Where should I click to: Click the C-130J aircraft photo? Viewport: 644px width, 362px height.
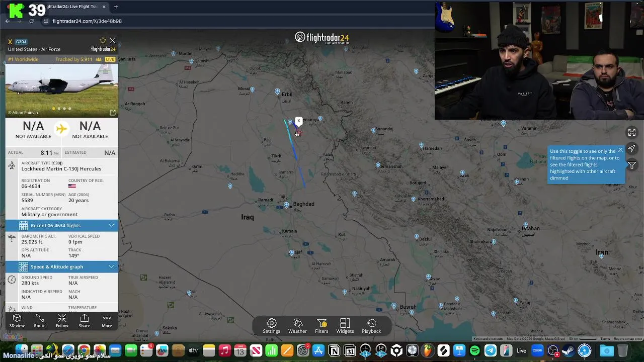click(x=62, y=90)
